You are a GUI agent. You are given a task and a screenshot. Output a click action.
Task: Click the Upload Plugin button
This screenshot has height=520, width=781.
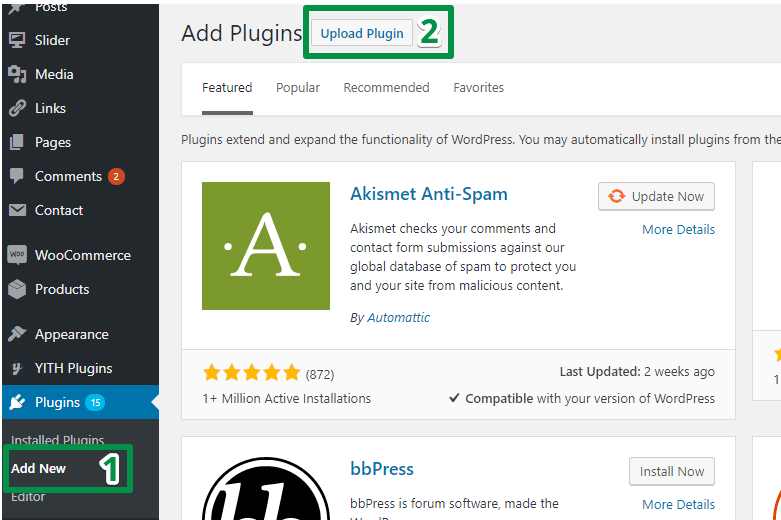pyautogui.click(x=362, y=33)
